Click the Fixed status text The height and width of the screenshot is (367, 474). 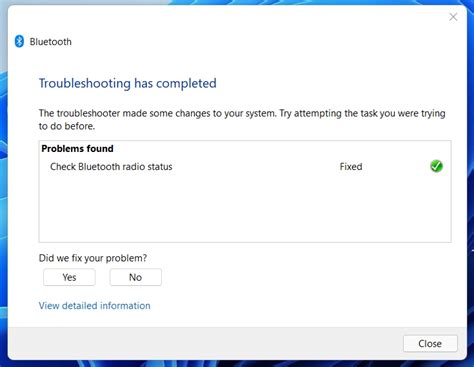pos(351,166)
